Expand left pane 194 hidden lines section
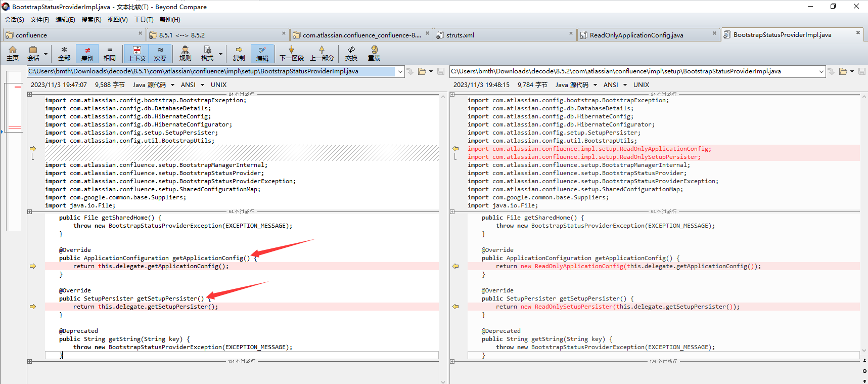The image size is (868, 384). click(30, 361)
